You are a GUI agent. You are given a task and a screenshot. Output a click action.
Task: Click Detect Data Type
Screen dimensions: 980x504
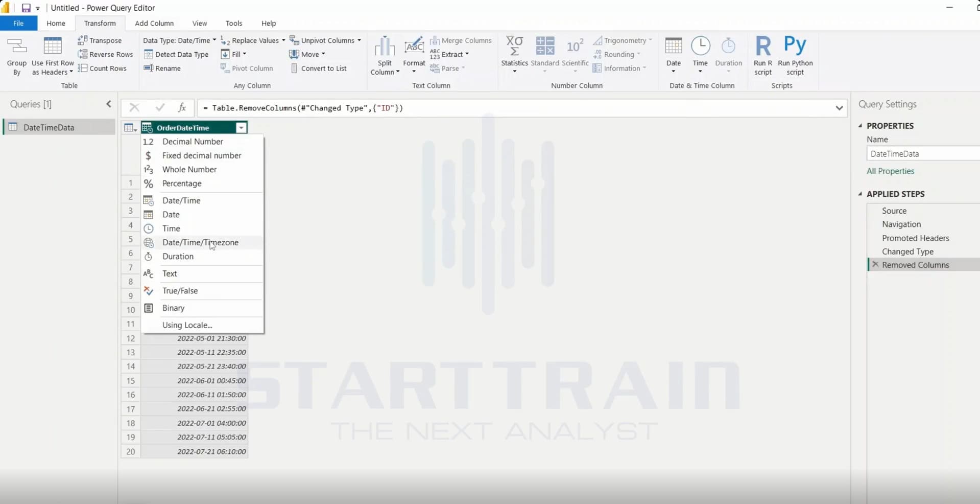click(176, 54)
